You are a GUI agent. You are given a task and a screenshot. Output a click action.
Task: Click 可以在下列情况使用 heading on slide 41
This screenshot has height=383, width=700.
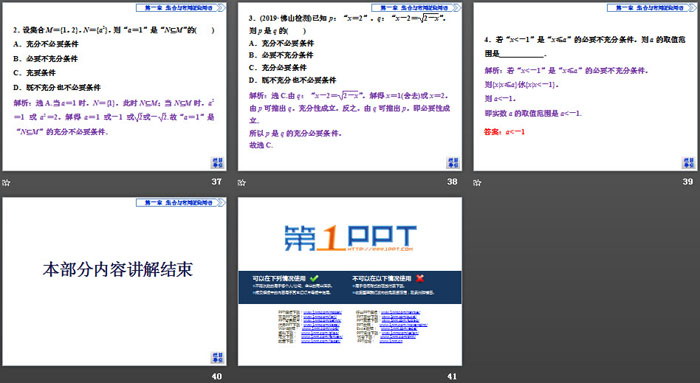click(279, 278)
